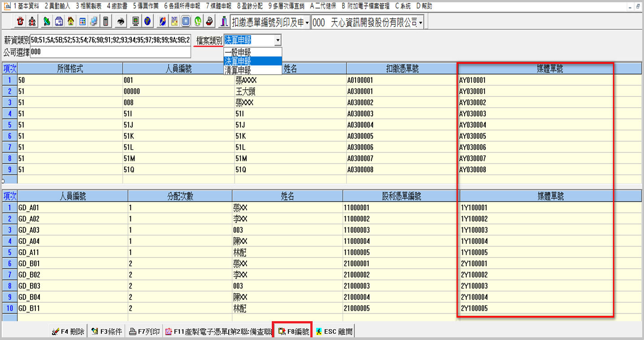Image resolution: width=644 pixels, height=340 pixels.
Task: Click the calculator toolbar icon
Action: [105, 22]
